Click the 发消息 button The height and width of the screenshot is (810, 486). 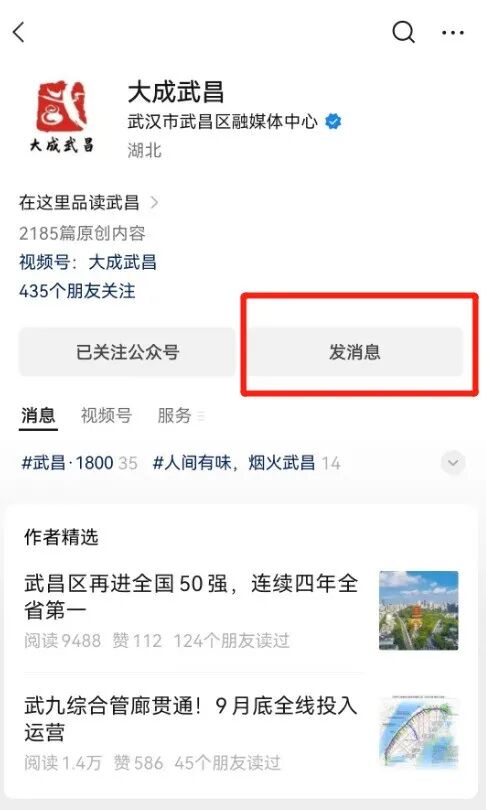[x=354, y=352]
